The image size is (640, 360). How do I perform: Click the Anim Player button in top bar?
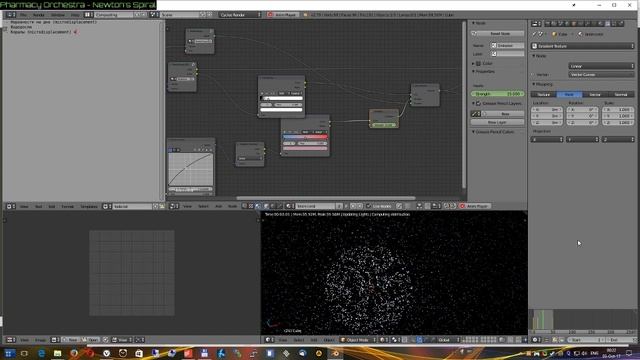282,15
